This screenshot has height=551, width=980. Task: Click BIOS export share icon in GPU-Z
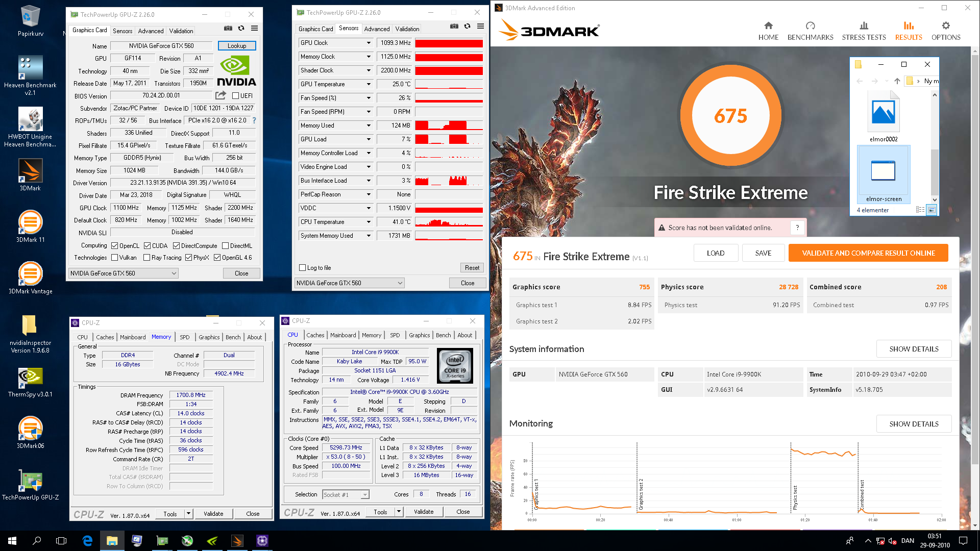click(x=220, y=95)
